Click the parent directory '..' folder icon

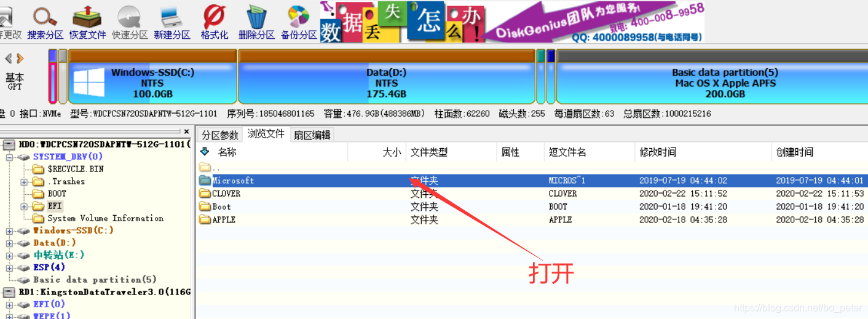pos(205,168)
